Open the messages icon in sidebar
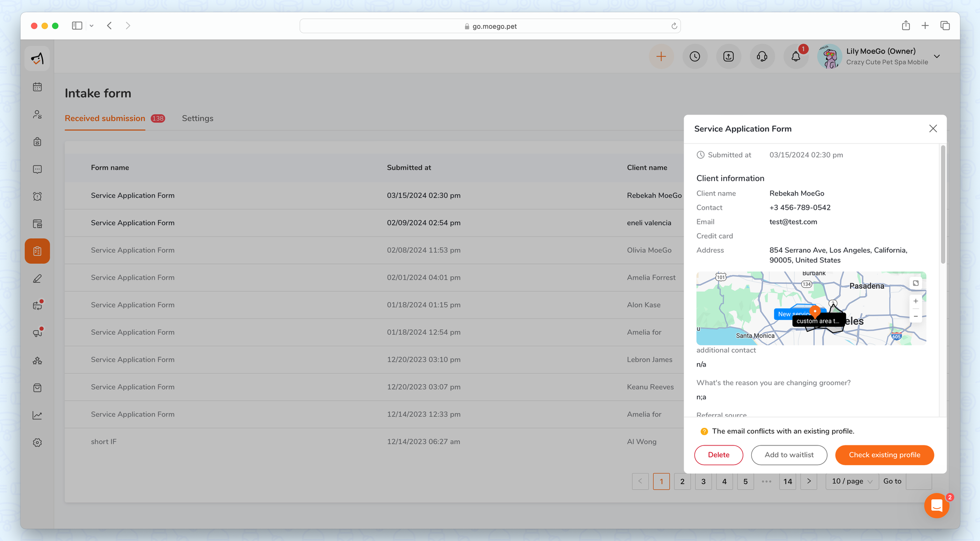The width and height of the screenshot is (980, 541). tap(37, 170)
